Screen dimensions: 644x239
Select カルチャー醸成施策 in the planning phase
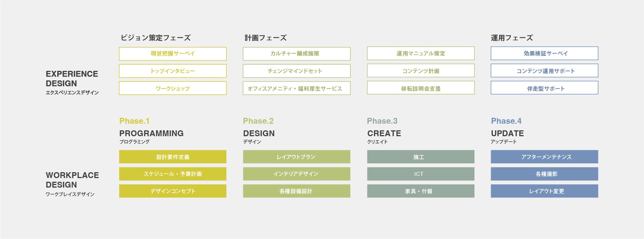296,54
